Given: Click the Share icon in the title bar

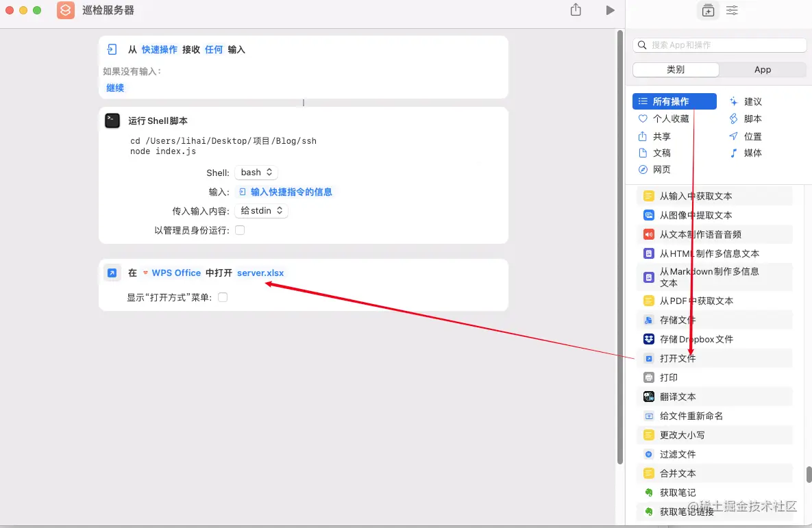Looking at the screenshot, I should pyautogui.click(x=576, y=10).
